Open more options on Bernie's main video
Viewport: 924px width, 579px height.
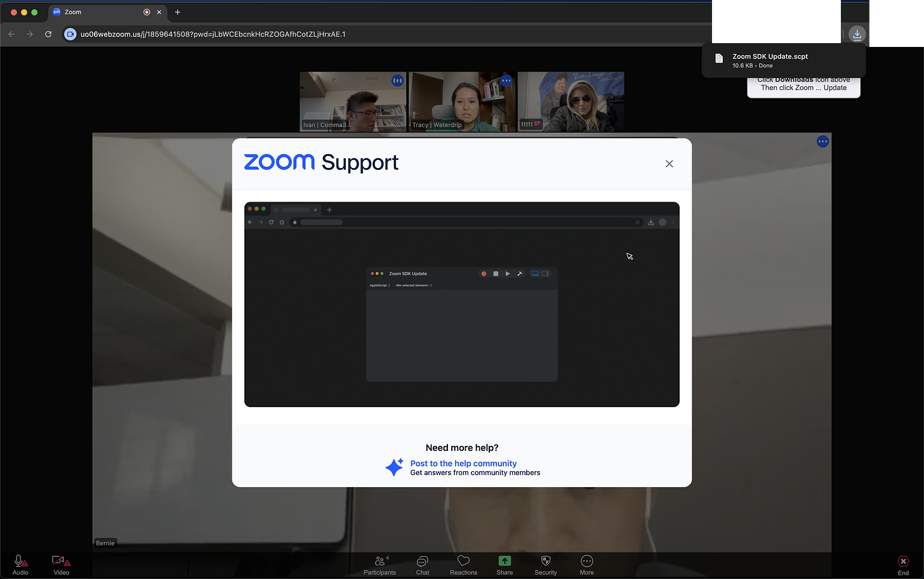tap(822, 141)
